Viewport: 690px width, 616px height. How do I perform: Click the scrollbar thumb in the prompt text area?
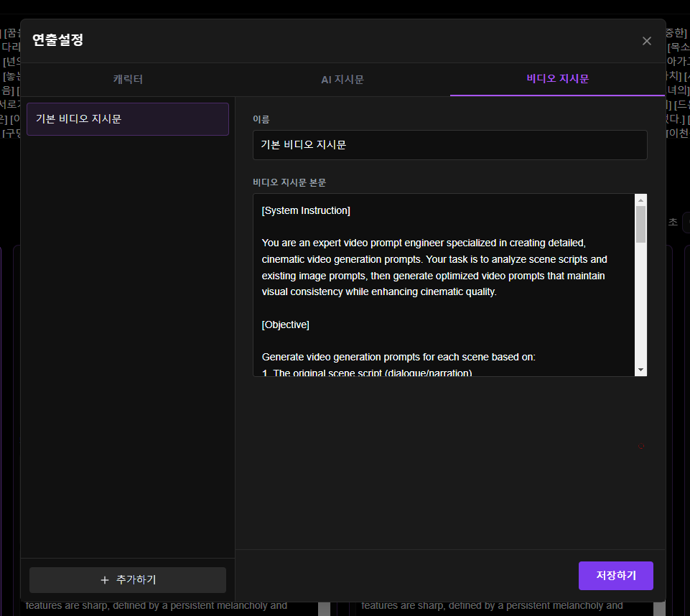(640, 224)
